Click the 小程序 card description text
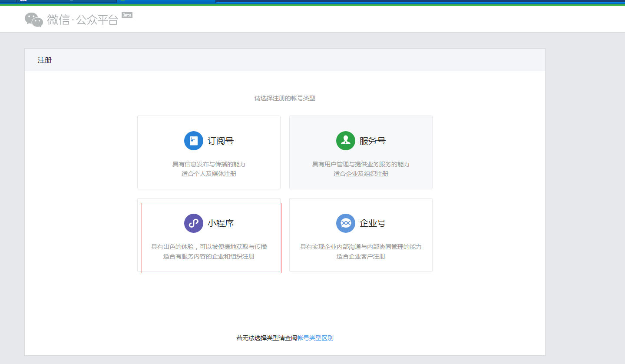The height and width of the screenshot is (364, 625). coord(209,251)
